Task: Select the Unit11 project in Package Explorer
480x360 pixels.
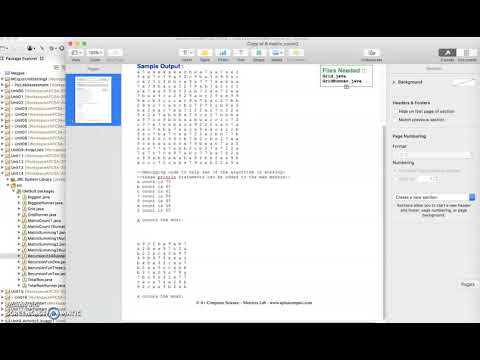Action: [x=17, y=156]
